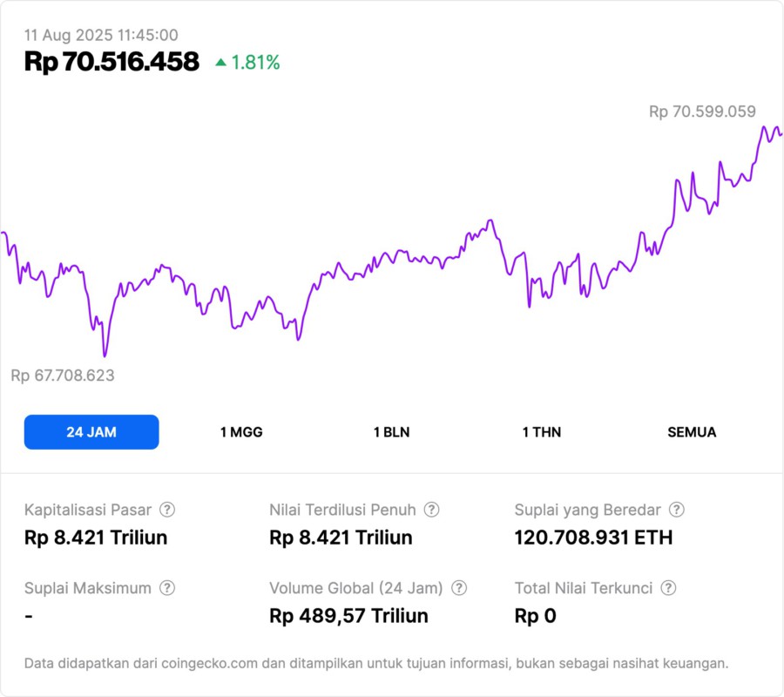Screen dimensions: 784x697
Task: Click the green price-change arrow icon
Action: click(x=220, y=63)
